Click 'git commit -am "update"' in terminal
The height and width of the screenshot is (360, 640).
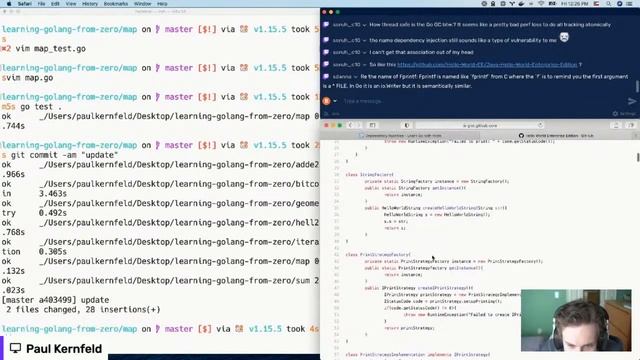click(x=64, y=155)
